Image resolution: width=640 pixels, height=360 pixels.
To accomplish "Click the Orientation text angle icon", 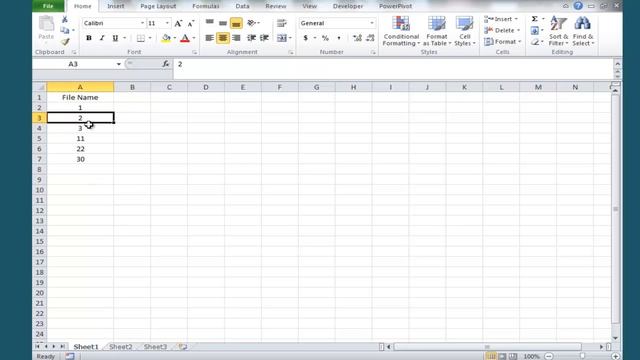I will (252, 23).
